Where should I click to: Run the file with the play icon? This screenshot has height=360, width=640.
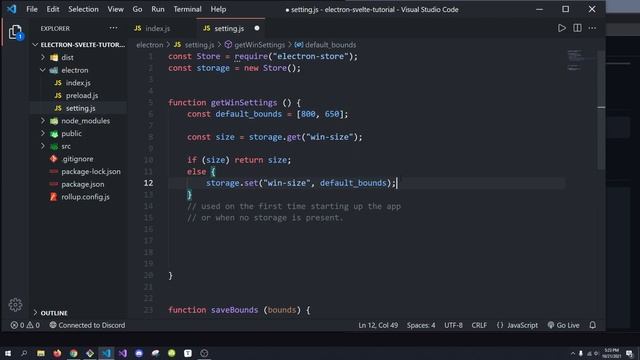(x=562, y=28)
